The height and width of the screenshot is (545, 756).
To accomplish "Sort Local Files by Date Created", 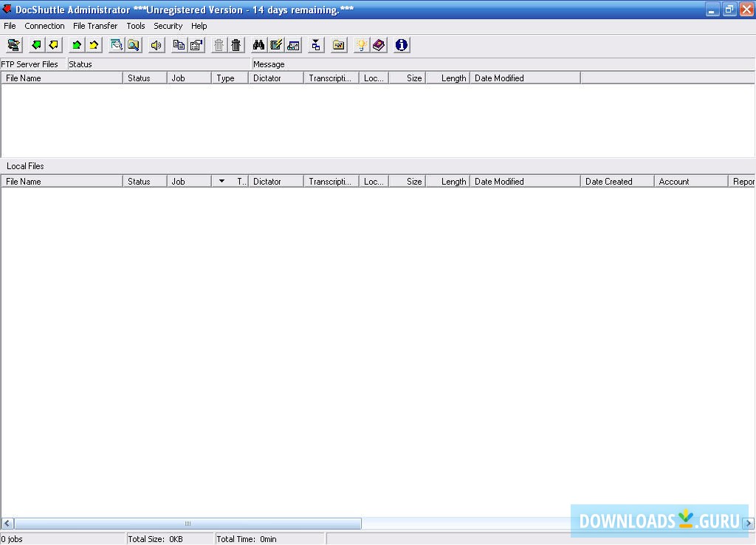I will click(617, 182).
